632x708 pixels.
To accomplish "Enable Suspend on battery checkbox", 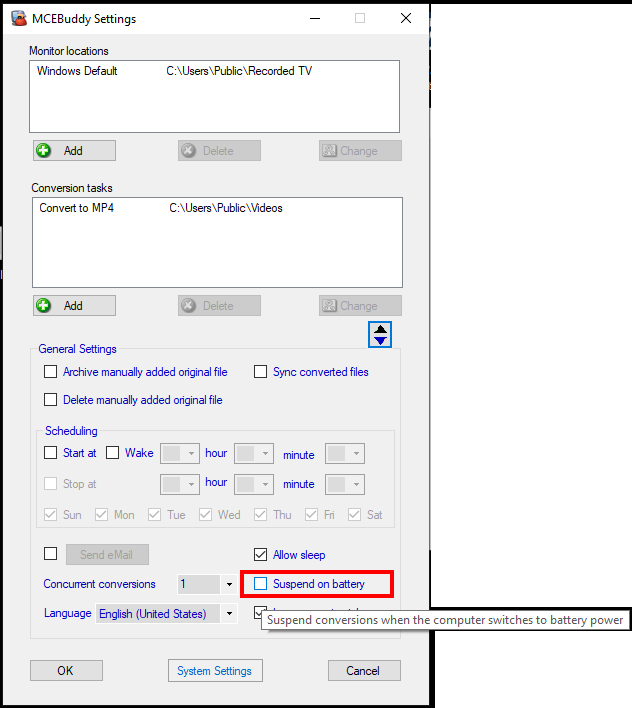I will click(x=260, y=584).
